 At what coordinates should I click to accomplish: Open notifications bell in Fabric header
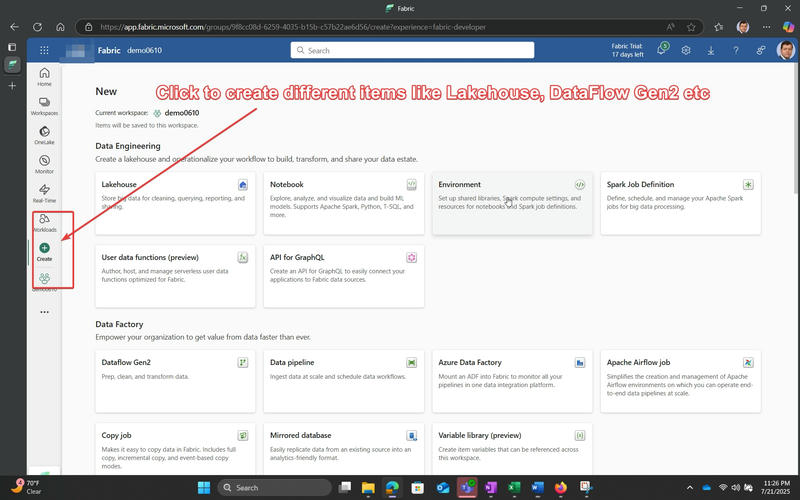click(662, 49)
